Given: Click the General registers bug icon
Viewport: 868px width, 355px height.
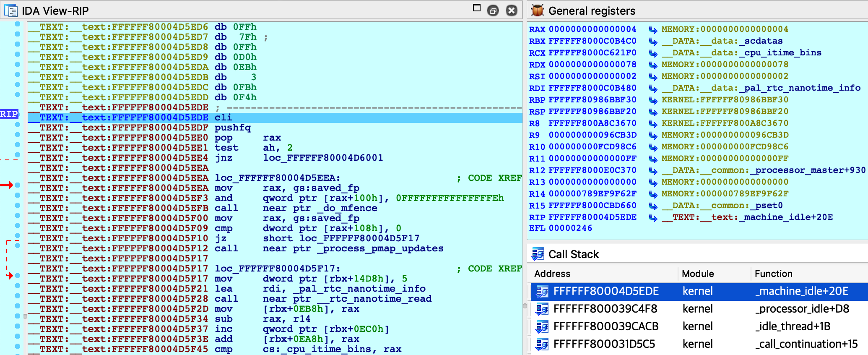Looking at the screenshot, I should [x=537, y=10].
